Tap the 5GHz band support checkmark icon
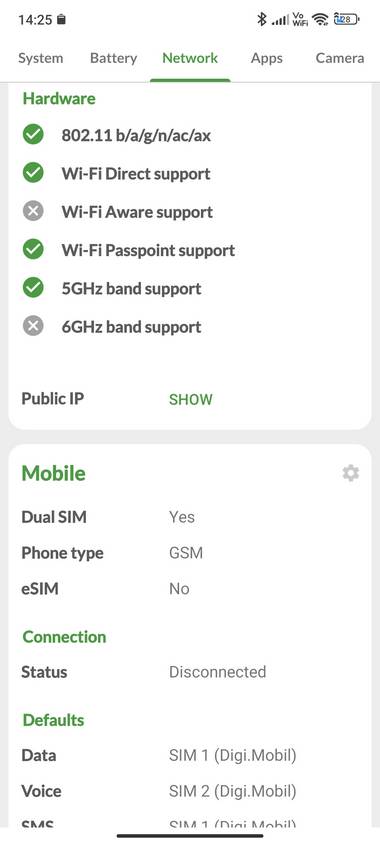Screen dimensions: 380x844 (33, 287)
